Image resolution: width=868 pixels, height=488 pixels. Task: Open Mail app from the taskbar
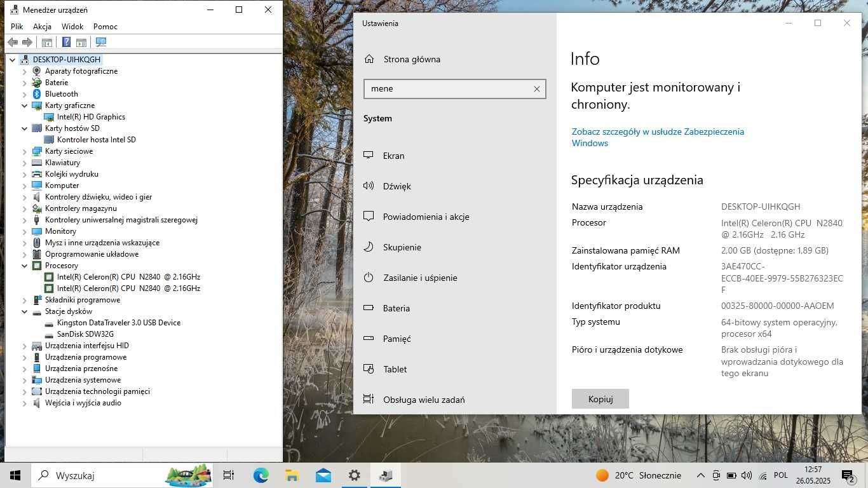(323, 475)
